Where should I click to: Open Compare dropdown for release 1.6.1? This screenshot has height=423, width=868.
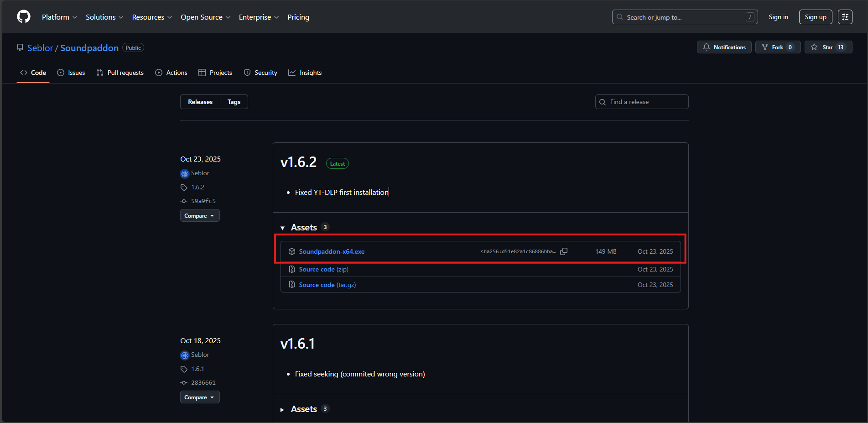point(200,397)
